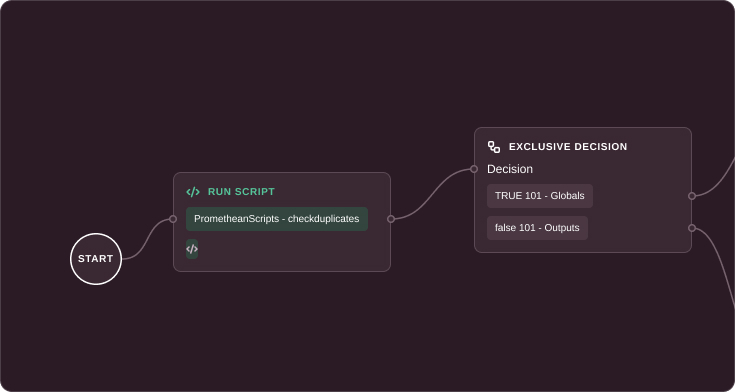Click the Run Script node input connector
735x392 pixels.
[173, 219]
